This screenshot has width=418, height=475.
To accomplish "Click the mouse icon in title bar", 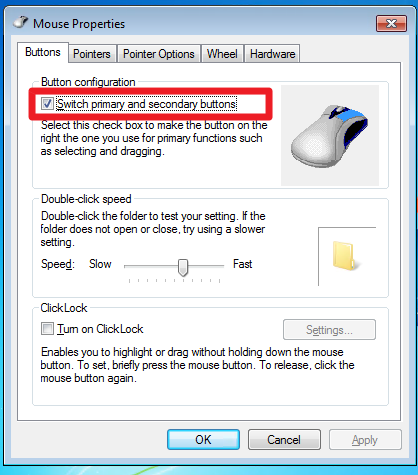I will point(20,22).
